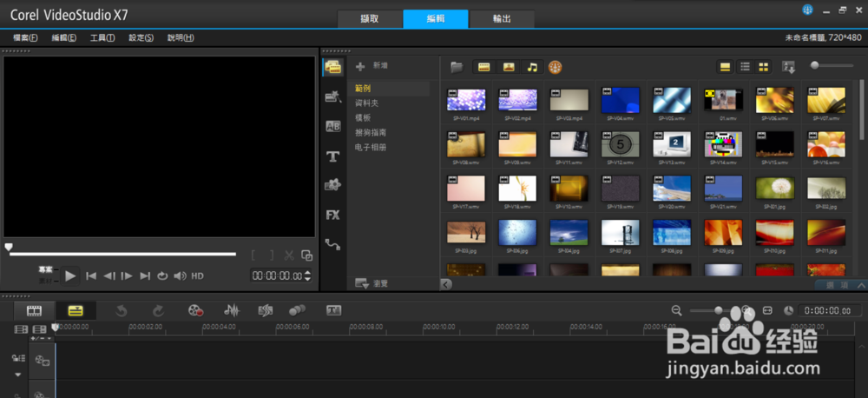The height and width of the screenshot is (398, 868).
Task: Open the 瀏覽 browse button
Action: pyautogui.click(x=372, y=284)
